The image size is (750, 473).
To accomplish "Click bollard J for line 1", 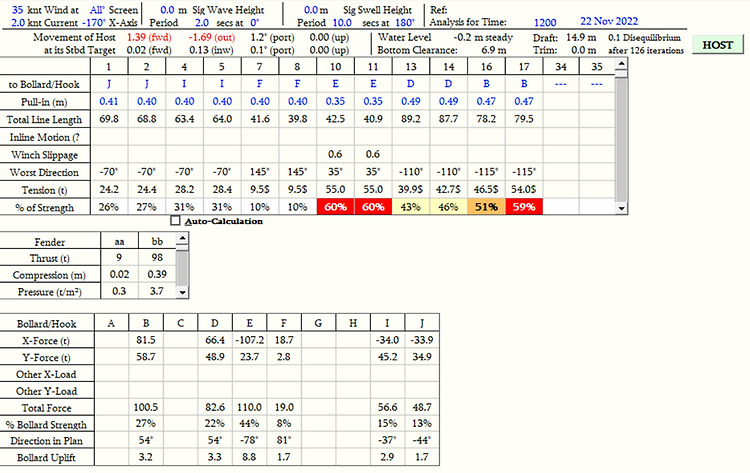I will pyautogui.click(x=109, y=84).
